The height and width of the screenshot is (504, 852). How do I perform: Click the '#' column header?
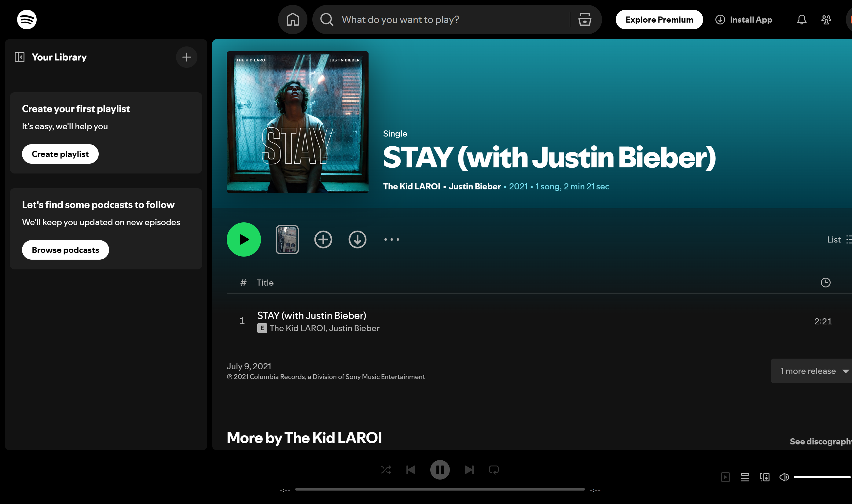[x=243, y=283]
